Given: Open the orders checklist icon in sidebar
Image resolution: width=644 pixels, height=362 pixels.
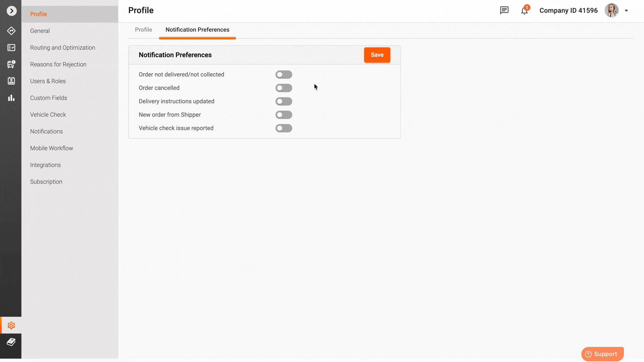Looking at the screenshot, I should 11,48.
